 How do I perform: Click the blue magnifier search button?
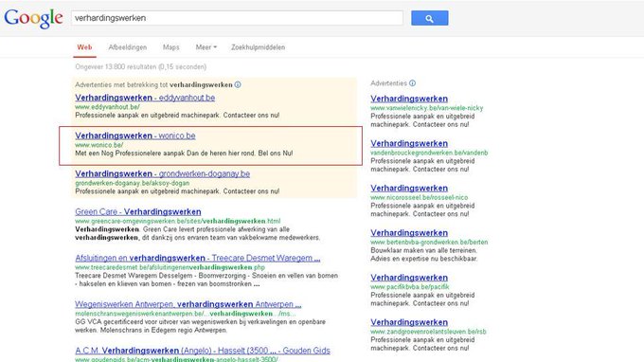pos(430,18)
